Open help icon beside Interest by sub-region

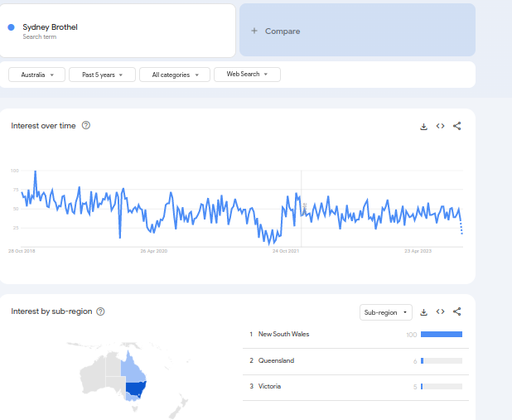point(101,311)
